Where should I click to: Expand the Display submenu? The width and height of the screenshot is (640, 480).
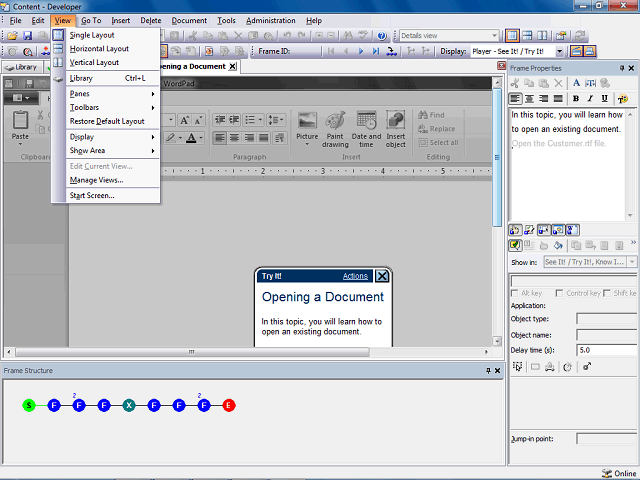pos(113,137)
